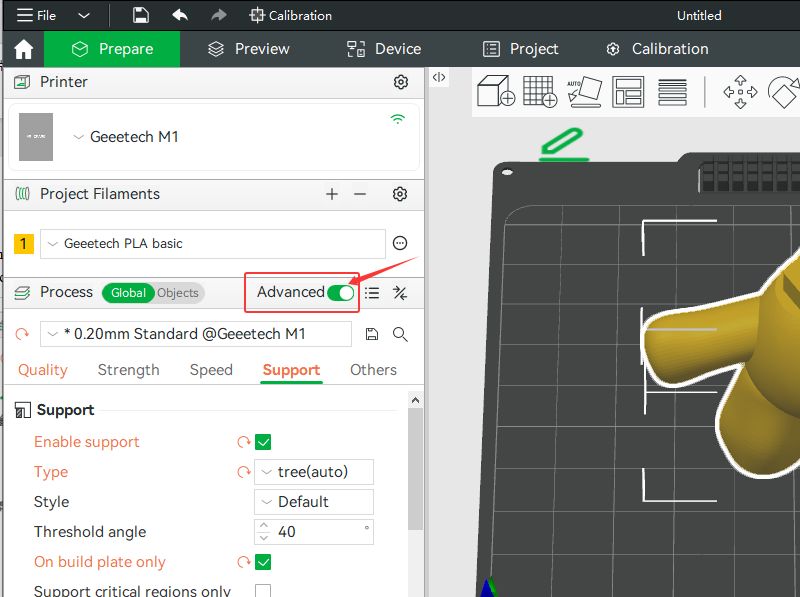The image size is (800, 597).
Task: Save the process preset
Action: tap(372, 334)
